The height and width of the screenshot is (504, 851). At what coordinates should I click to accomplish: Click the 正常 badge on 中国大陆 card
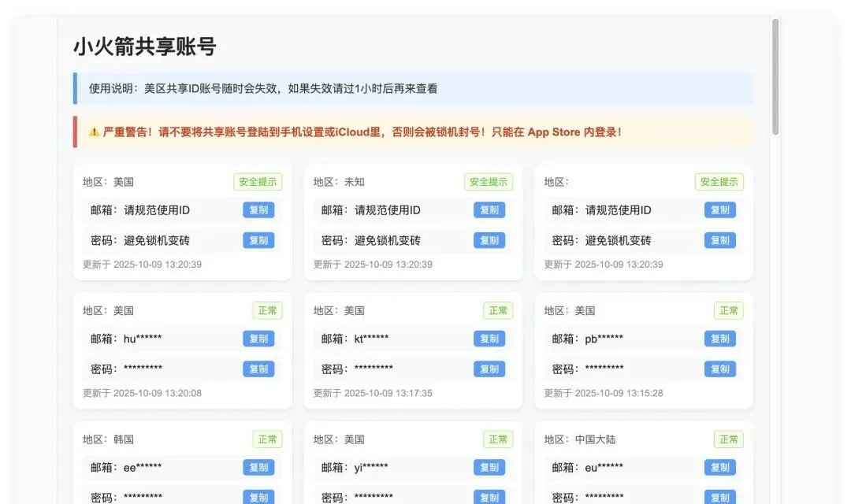pyautogui.click(x=729, y=439)
